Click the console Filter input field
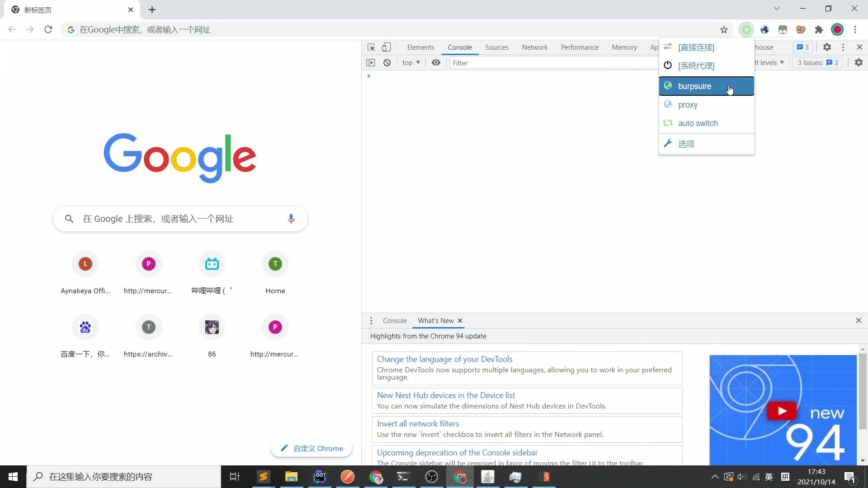The image size is (868, 488). 554,63
